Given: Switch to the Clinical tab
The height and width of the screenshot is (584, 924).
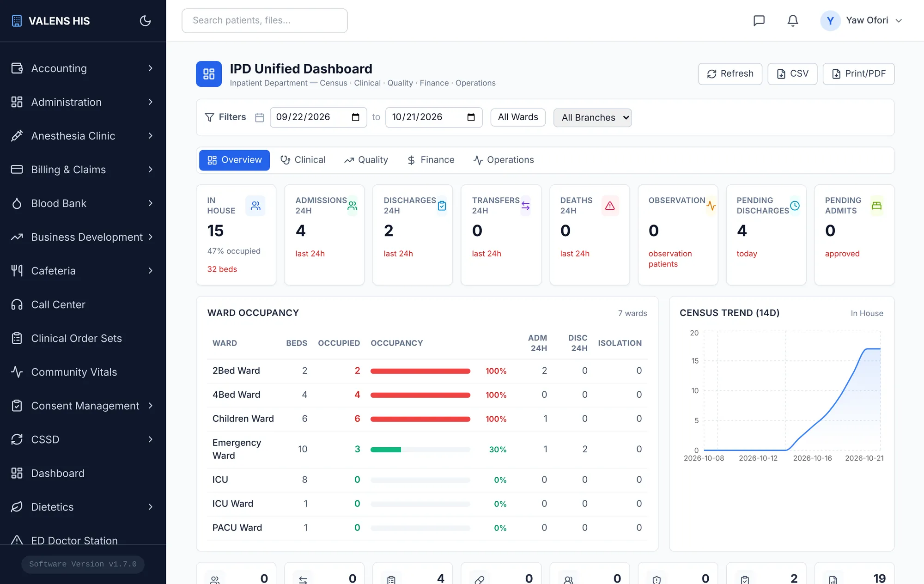Looking at the screenshot, I should 303,160.
